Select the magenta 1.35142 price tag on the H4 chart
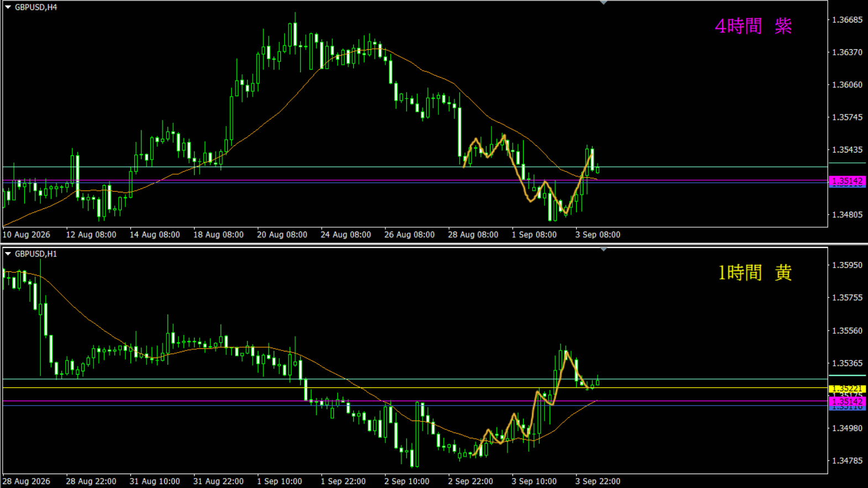 click(x=847, y=181)
